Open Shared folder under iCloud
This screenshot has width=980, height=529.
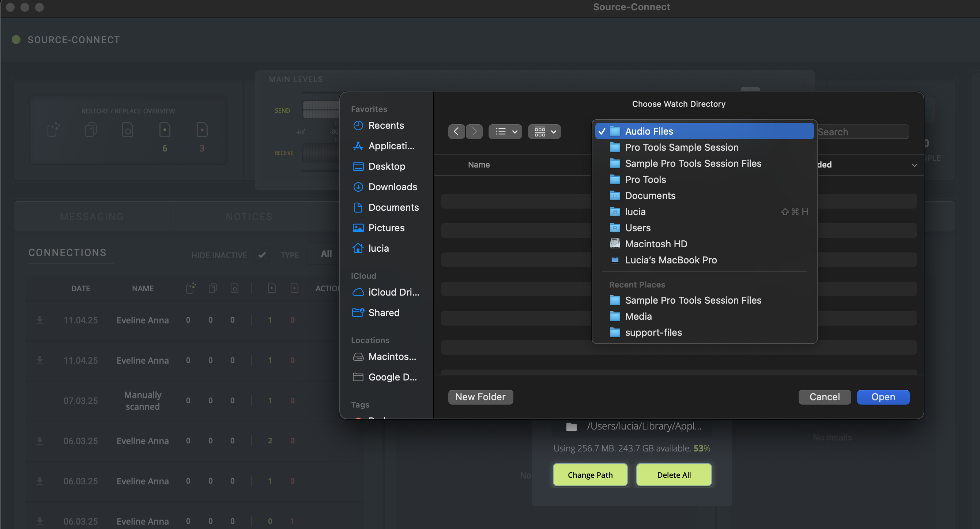click(x=384, y=313)
